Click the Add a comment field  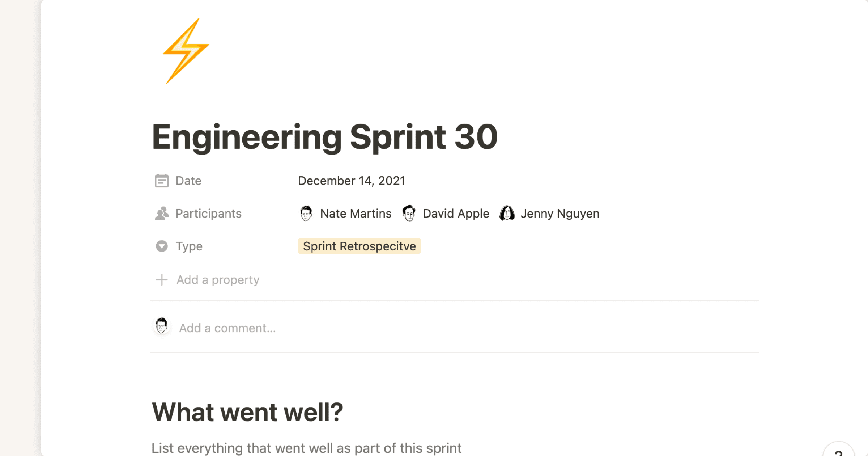tap(227, 328)
